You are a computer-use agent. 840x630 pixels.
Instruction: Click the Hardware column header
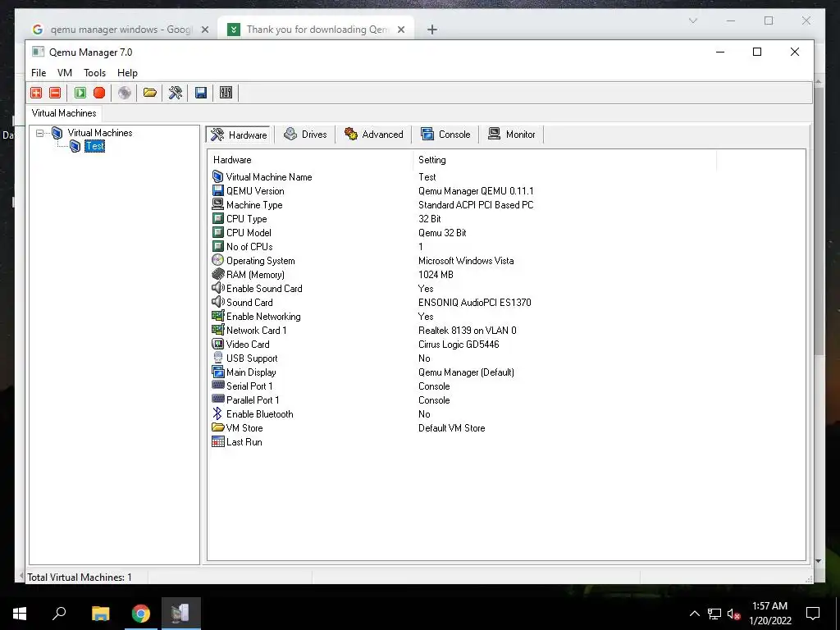pyautogui.click(x=310, y=160)
